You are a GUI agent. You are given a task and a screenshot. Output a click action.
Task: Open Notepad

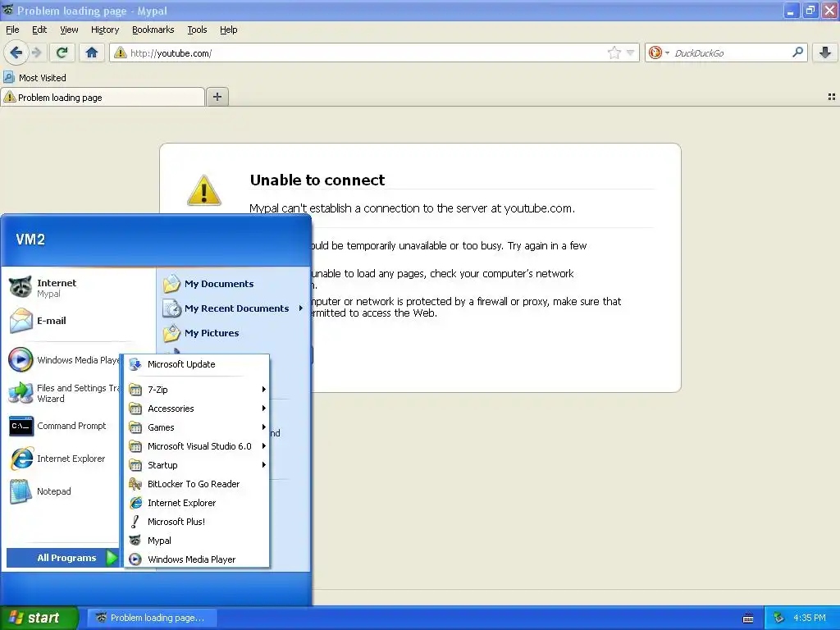click(63, 491)
